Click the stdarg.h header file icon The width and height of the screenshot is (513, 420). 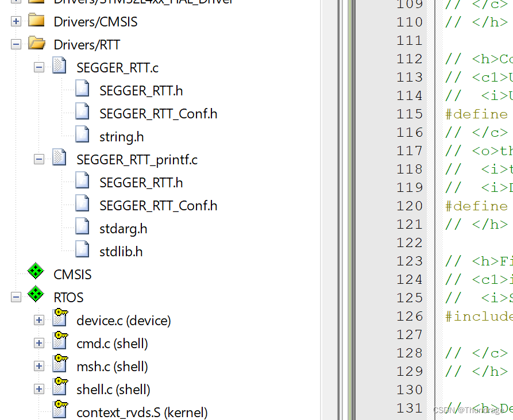[81, 228]
